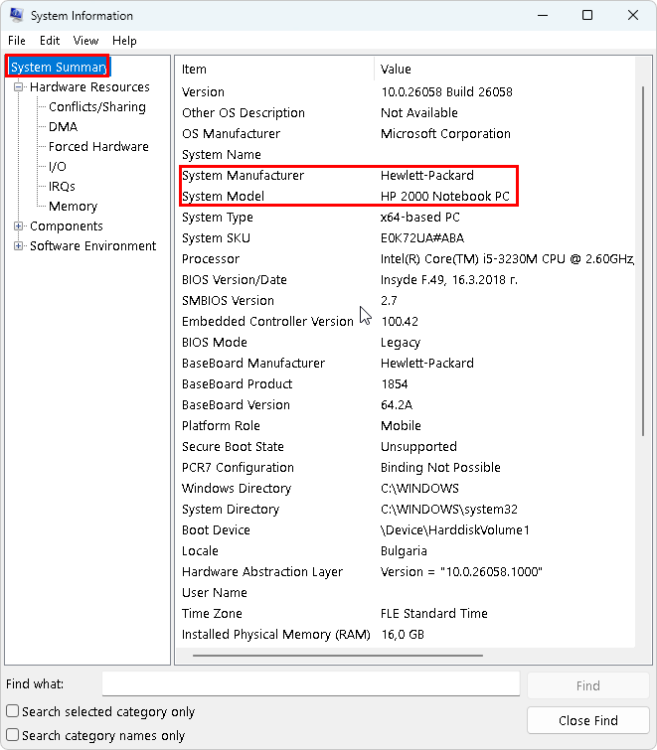Select the System Type row

coord(405,217)
